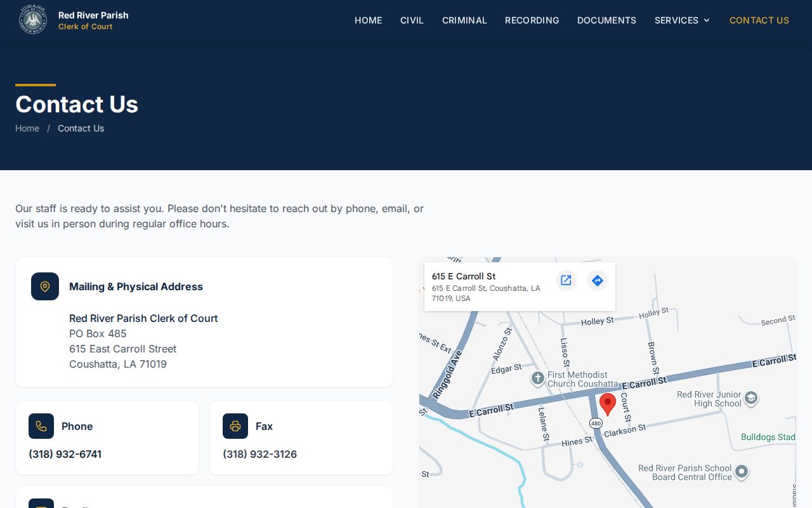Click the parish seal logo in header
This screenshot has height=508, width=812.
(x=32, y=20)
